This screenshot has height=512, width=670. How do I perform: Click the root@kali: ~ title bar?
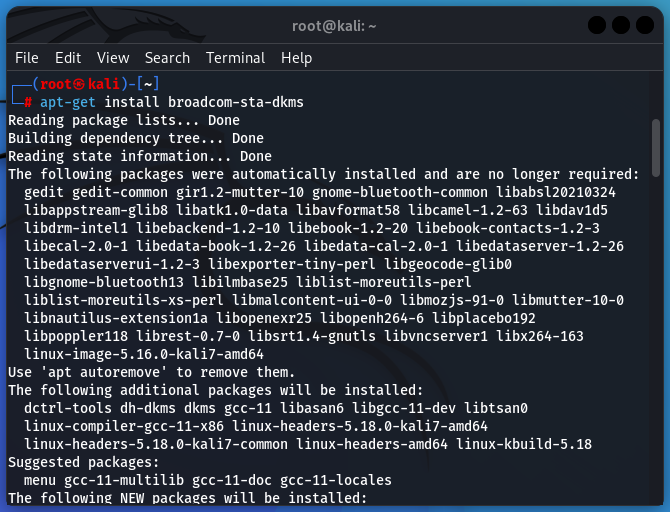(335, 25)
